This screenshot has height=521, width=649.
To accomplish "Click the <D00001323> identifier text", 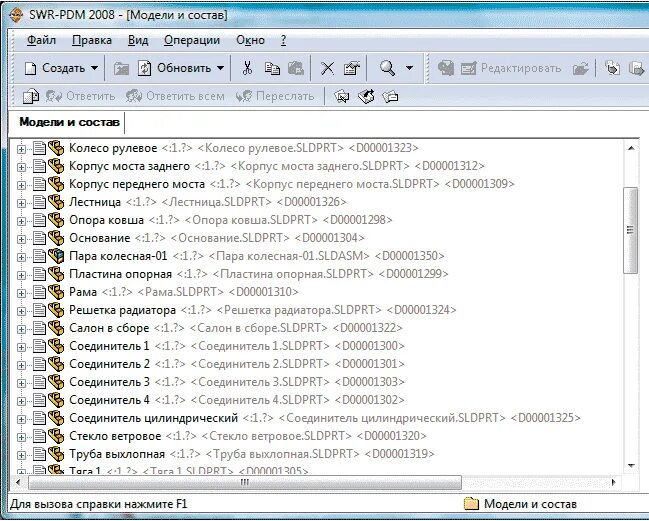I will pyautogui.click(x=384, y=148).
